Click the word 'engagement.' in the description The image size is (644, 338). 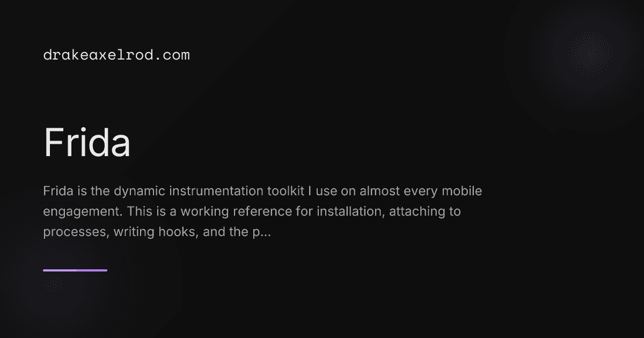pos(83,212)
